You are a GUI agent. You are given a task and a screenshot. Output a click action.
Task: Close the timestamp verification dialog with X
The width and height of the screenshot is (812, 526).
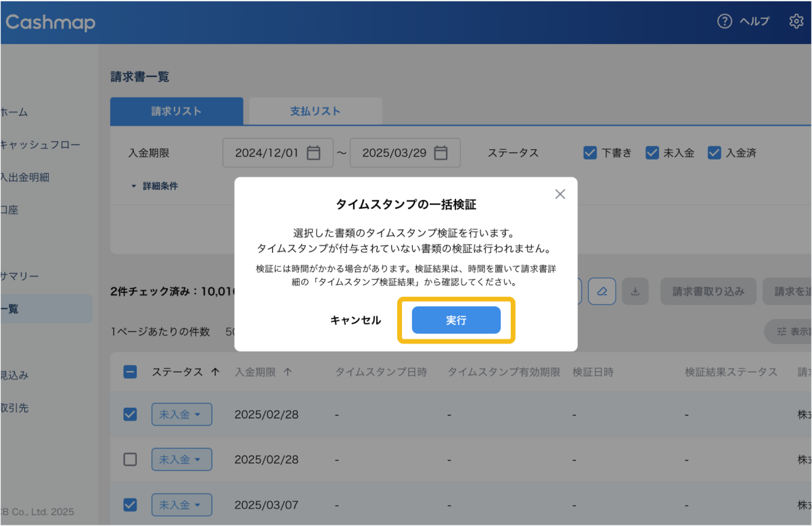click(x=560, y=194)
